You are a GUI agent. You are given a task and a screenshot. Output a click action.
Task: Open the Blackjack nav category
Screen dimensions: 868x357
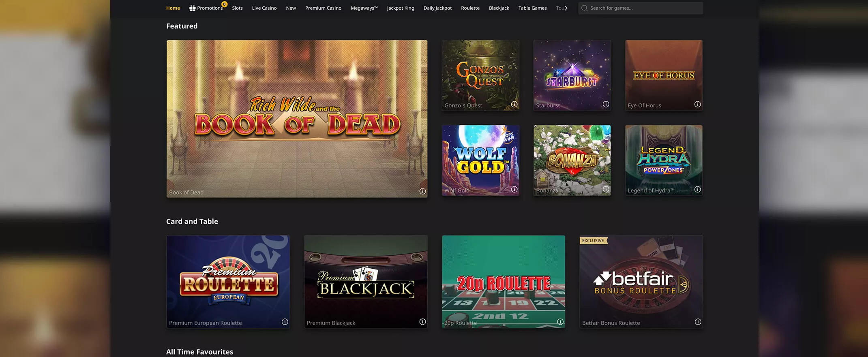coord(499,8)
